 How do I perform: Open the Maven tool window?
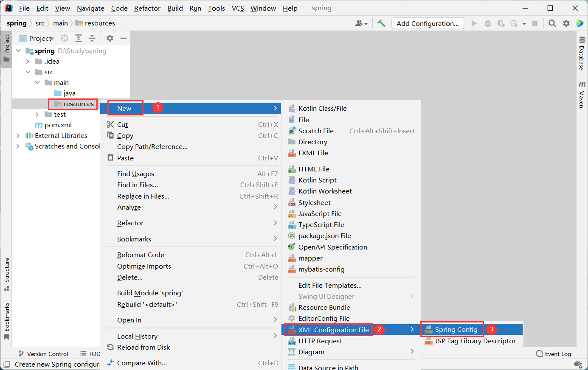click(582, 94)
